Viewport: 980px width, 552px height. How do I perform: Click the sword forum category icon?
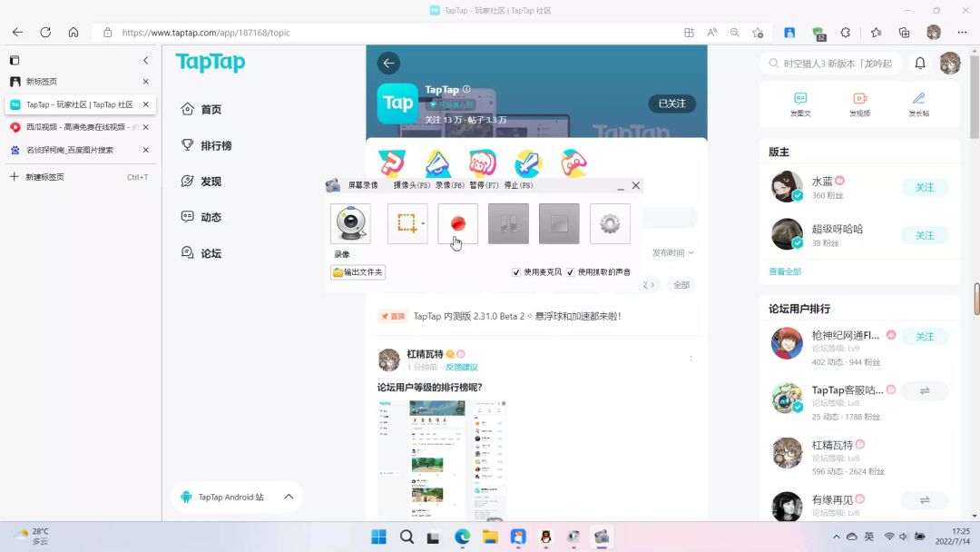[x=528, y=163]
